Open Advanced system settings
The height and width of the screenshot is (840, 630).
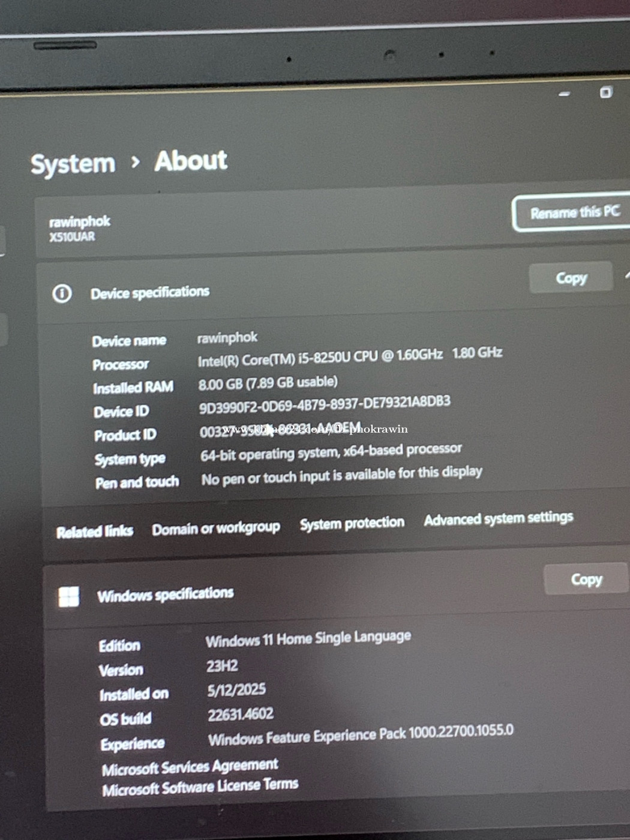499,518
